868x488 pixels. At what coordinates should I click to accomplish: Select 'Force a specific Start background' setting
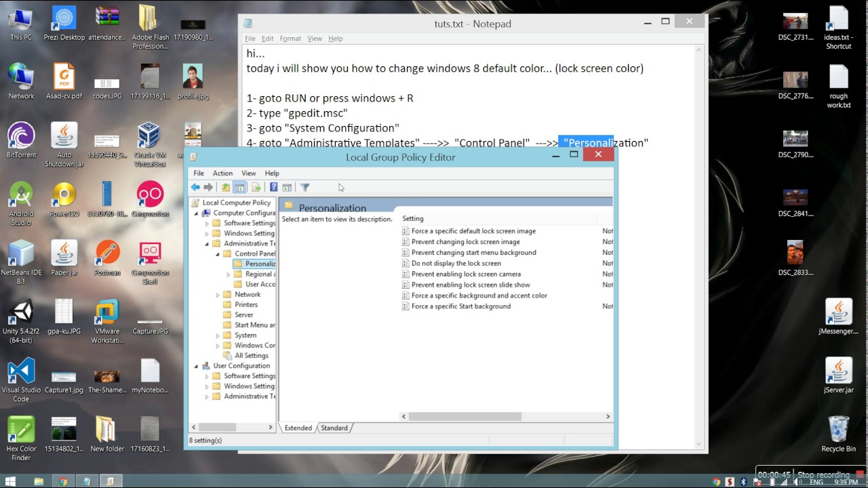(456, 306)
